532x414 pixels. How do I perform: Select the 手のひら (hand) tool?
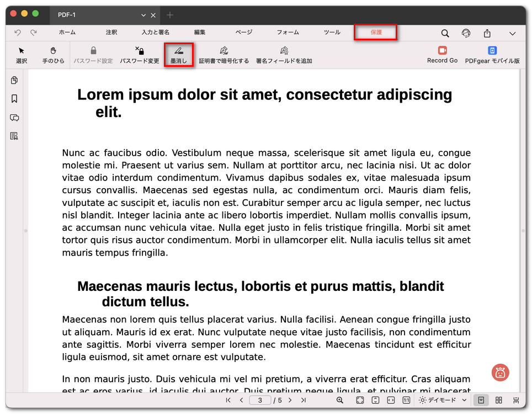[53, 55]
